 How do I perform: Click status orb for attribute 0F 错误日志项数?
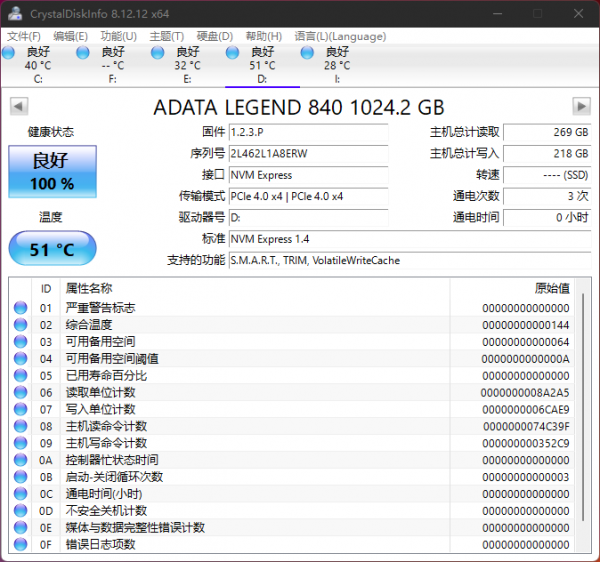pyautogui.click(x=21, y=544)
